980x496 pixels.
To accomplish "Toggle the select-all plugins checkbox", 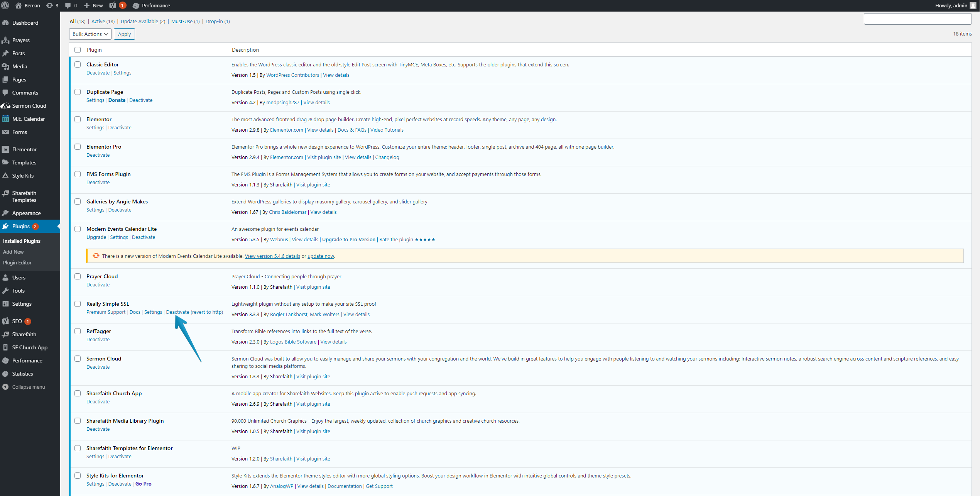I will tap(78, 50).
